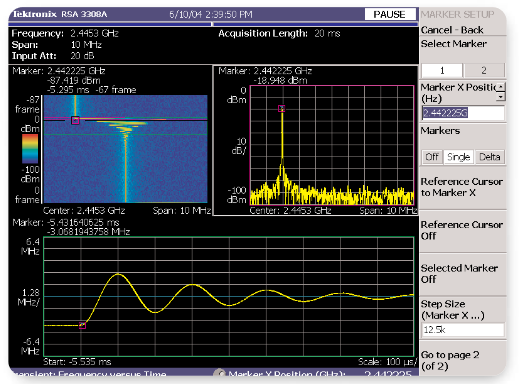
Task: Click the Span 10 MHz readout at top
Action: point(57,45)
